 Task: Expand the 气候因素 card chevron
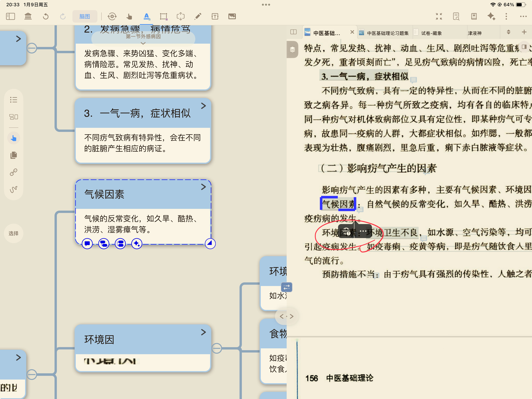[x=203, y=187]
